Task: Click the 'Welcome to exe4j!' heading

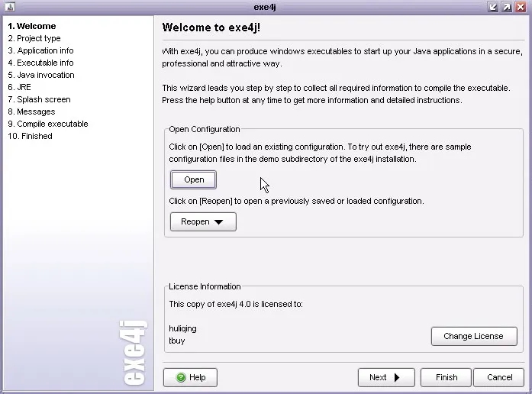Action: point(211,27)
